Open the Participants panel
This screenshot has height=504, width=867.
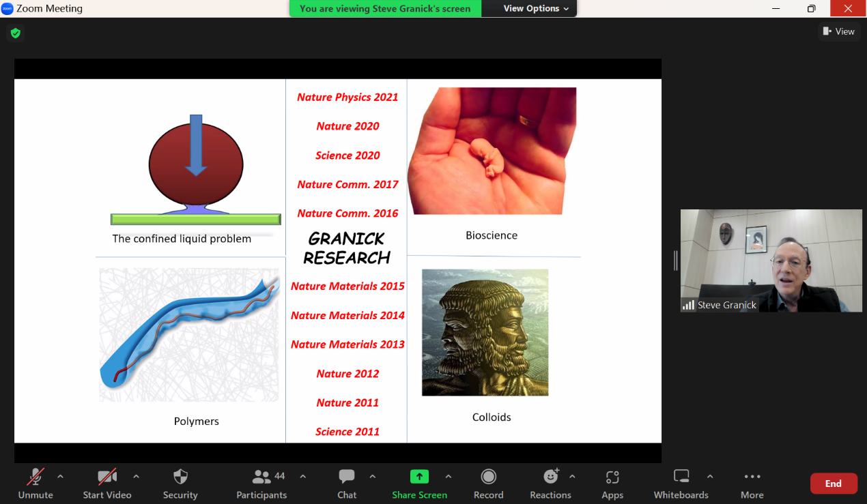click(x=261, y=483)
